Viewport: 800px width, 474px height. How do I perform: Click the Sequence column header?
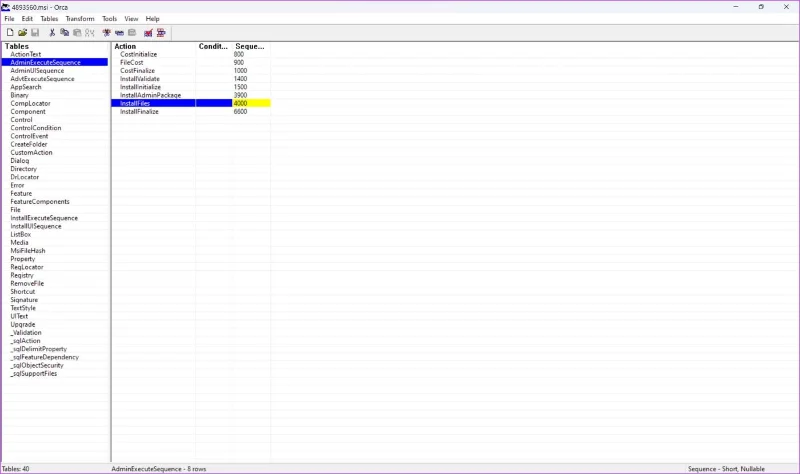tap(251, 46)
